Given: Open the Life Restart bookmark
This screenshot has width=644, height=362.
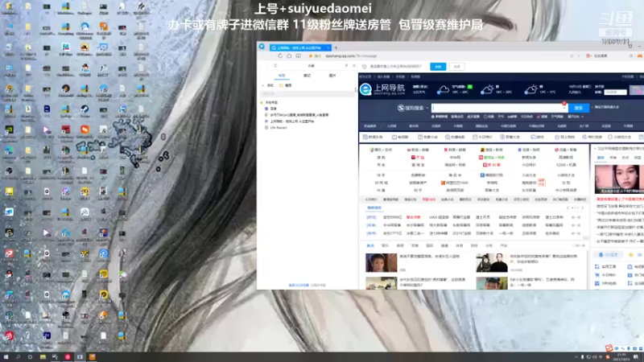Looking at the screenshot, I should (276, 128).
